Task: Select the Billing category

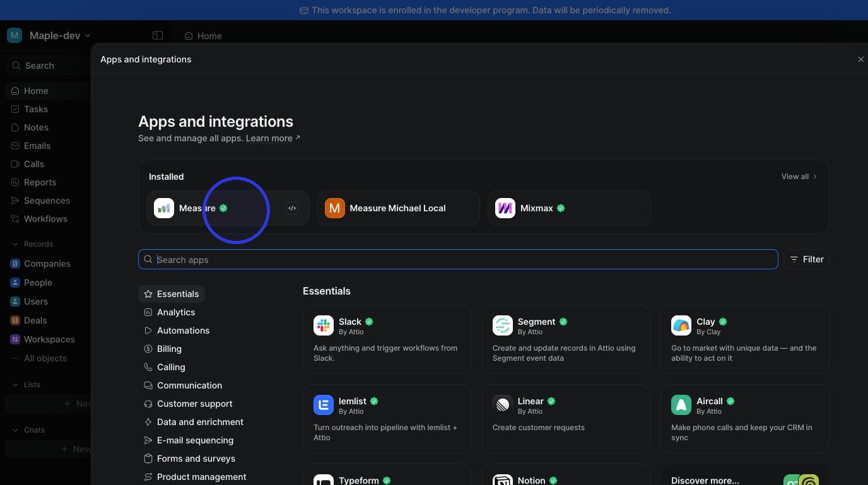Action: tap(163, 349)
